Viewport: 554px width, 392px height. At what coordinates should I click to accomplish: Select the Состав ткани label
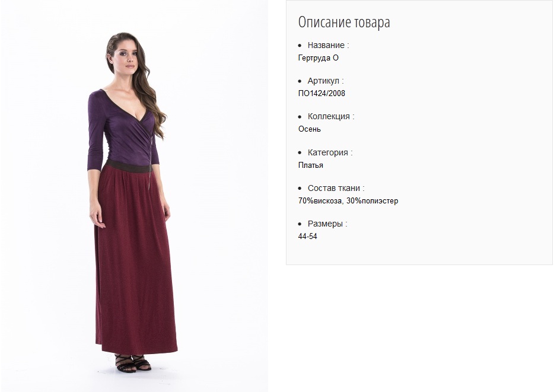pyautogui.click(x=336, y=188)
